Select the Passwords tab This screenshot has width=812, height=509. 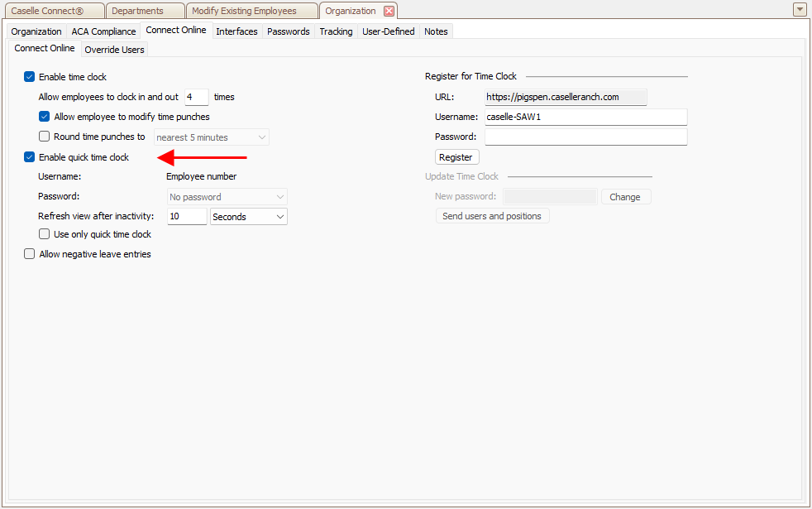click(x=288, y=31)
